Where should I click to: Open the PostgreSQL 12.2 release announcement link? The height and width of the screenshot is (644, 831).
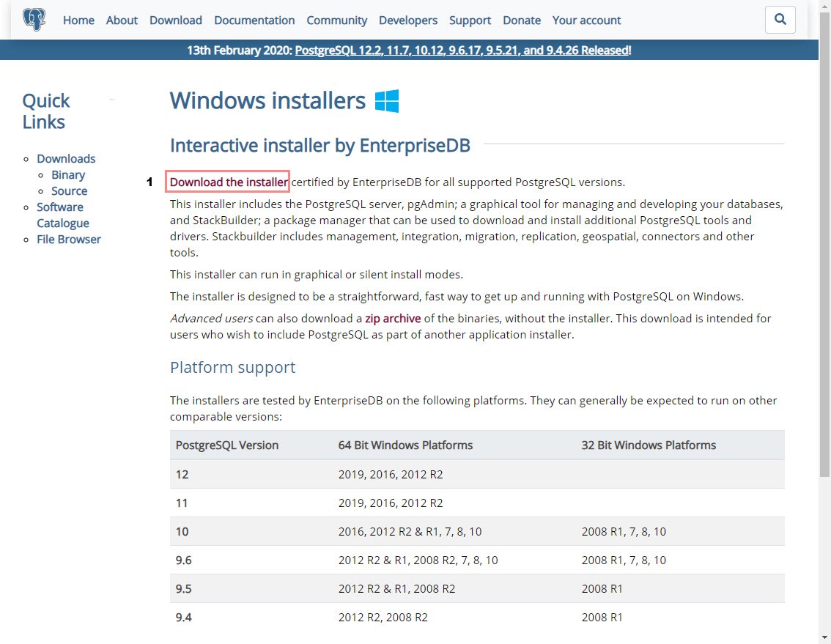[462, 51]
